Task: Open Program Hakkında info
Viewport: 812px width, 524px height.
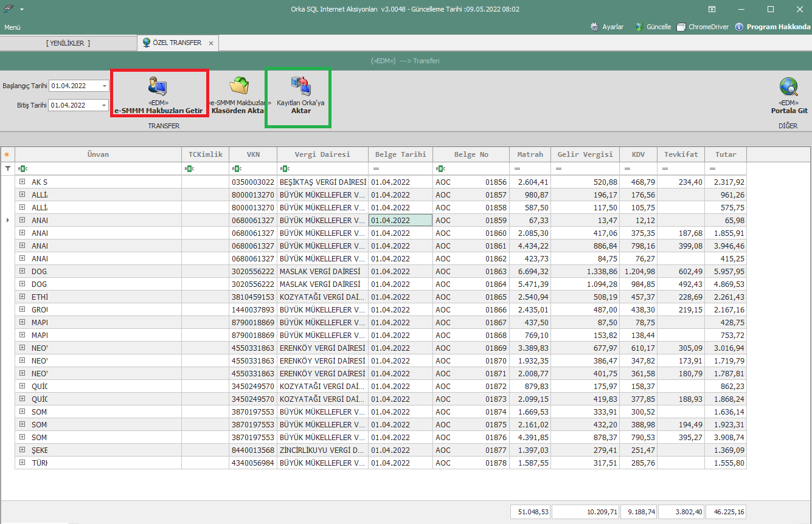Action: pyautogui.click(x=740, y=27)
